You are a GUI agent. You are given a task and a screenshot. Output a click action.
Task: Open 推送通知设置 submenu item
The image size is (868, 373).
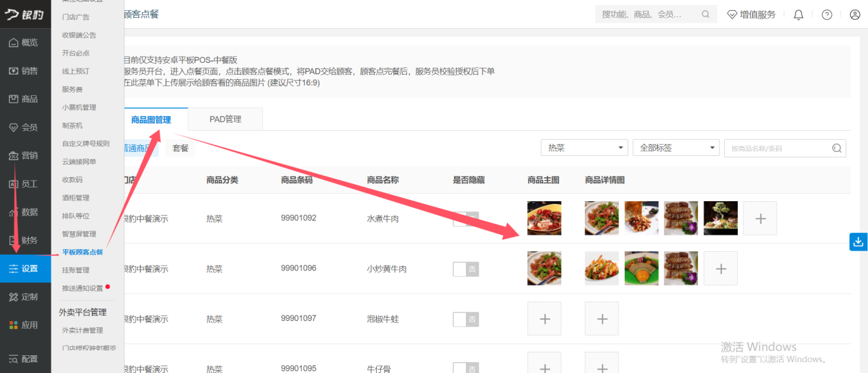click(82, 288)
